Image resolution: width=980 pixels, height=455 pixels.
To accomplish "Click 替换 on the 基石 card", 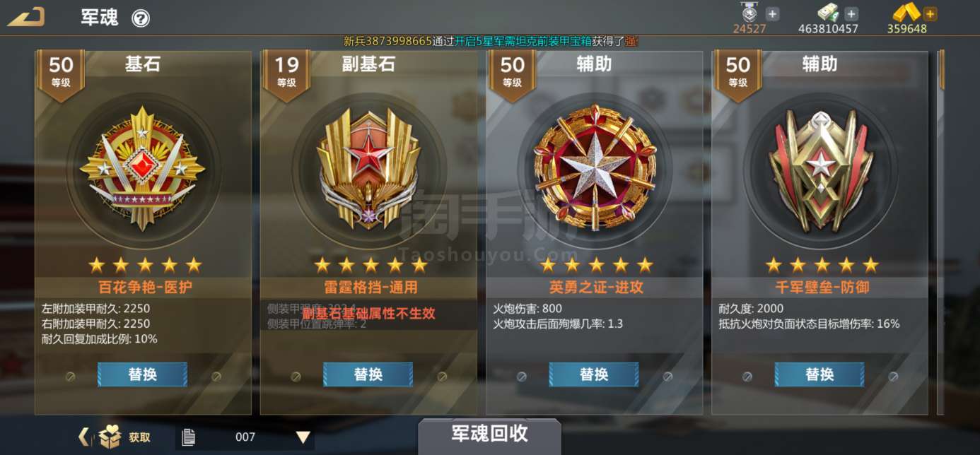I will [x=142, y=374].
